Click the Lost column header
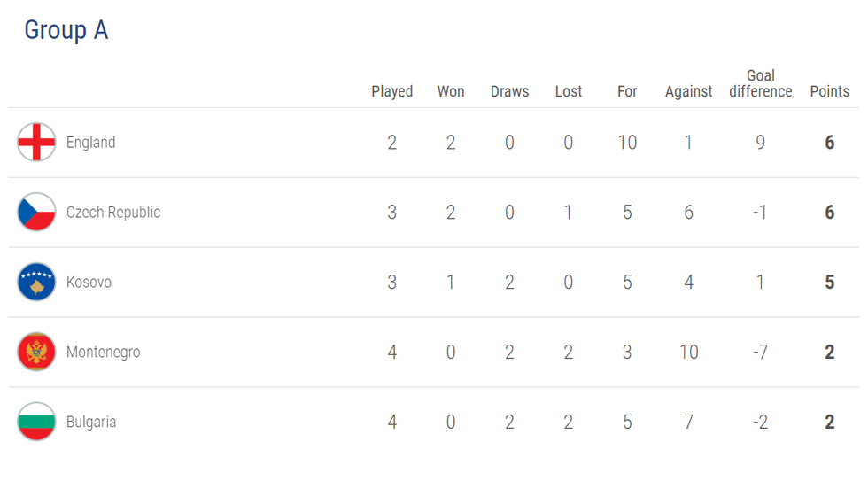Screen dimensions: 868x481 (x=569, y=91)
